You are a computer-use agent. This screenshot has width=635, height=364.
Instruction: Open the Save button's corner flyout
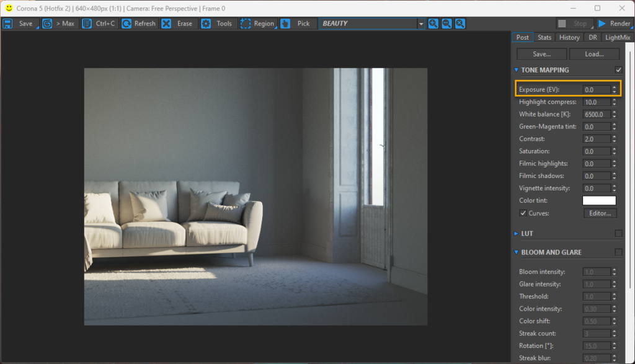(38, 27)
